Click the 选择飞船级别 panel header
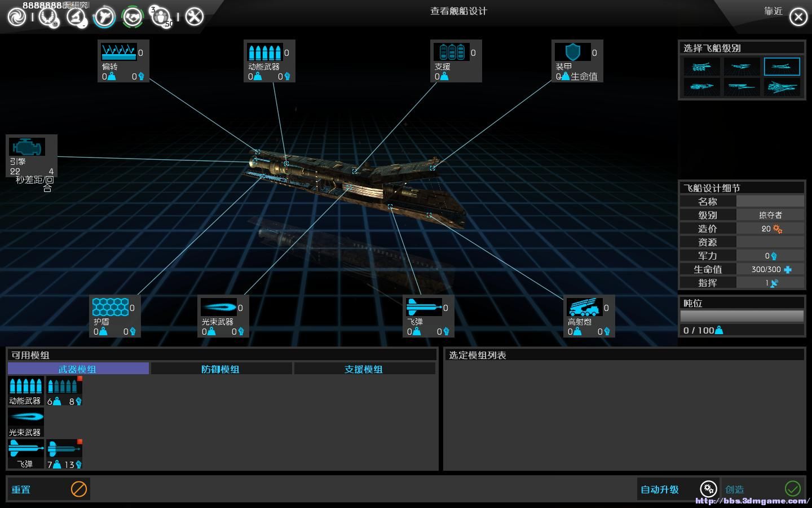Screen dimensions: 812x508 click(742, 48)
